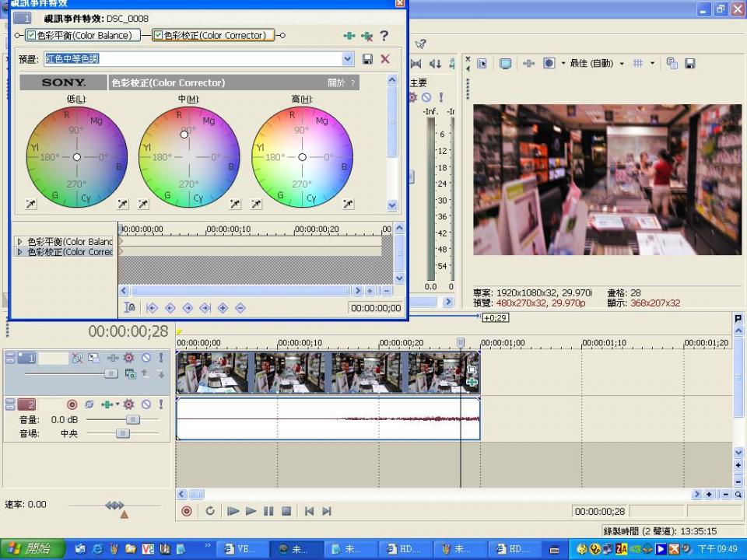The height and width of the screenshot is (560, 747).
Task: Toggle mute on video track 1
Action: pos(146,358)
